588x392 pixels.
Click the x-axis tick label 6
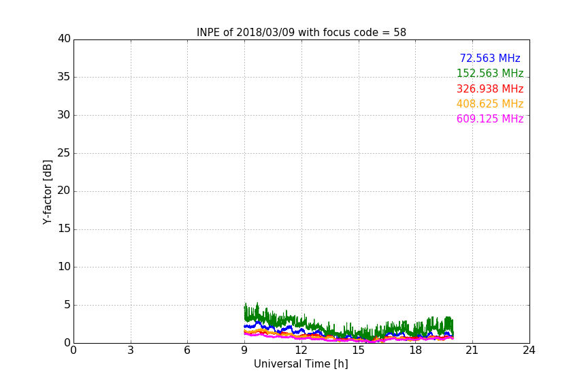pyautogui.click(x=187, y=350)
